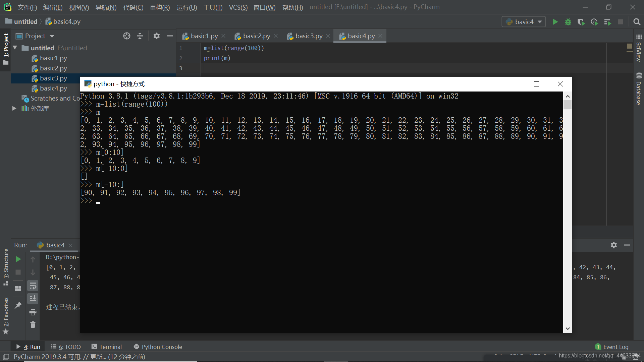Screen dimensions: 644x362
Task: Print the run output
Action: pyautogui.click(x=33, y=312)
